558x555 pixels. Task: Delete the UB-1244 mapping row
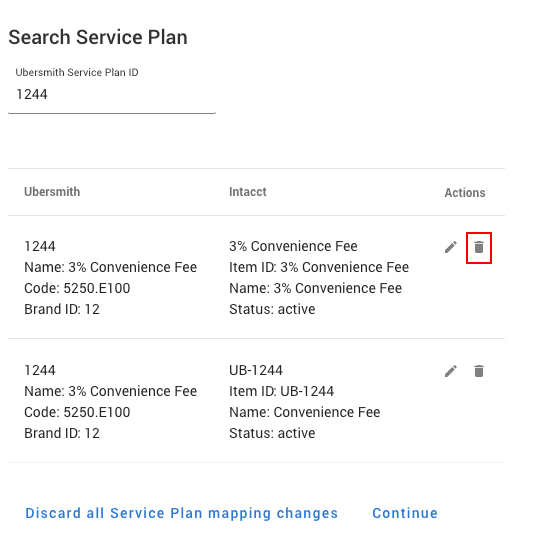click(479, 371)
